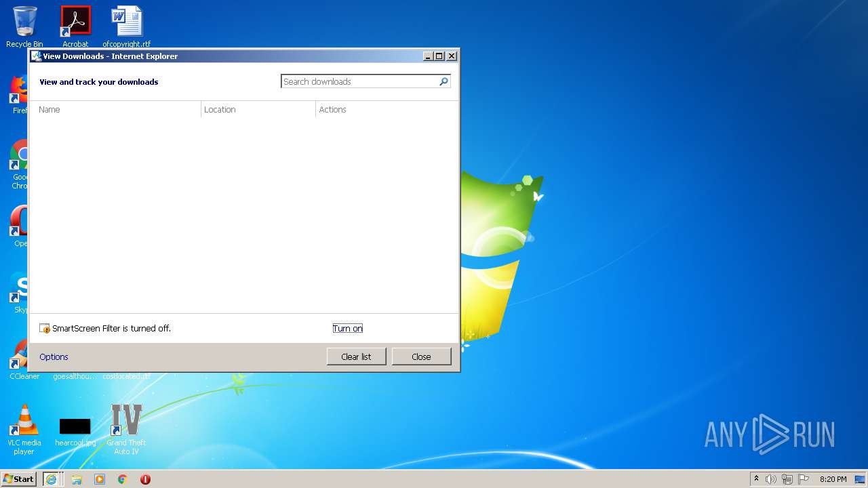Click the SmartScreen Filter shield icon
The height and width of the screenshot is (488, 868).
click(x=45, y=329)
